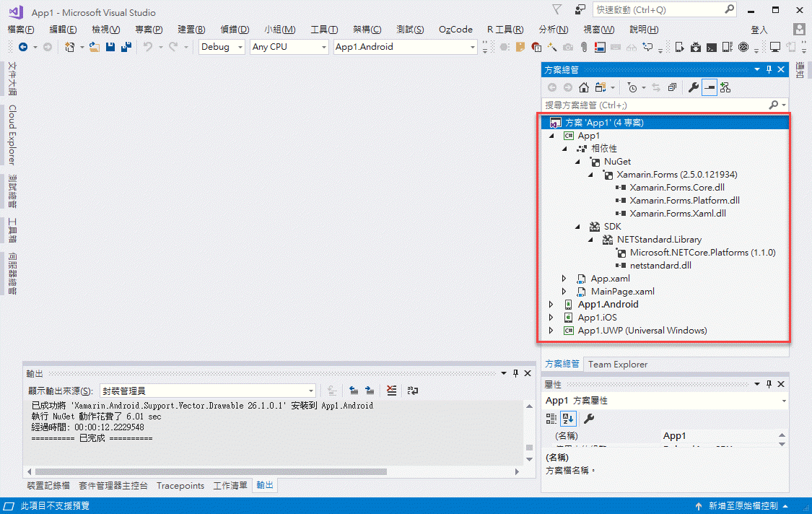The image size is (812, 514).
Task: Open the 檔案(F) menu
Action: (21, 30)
